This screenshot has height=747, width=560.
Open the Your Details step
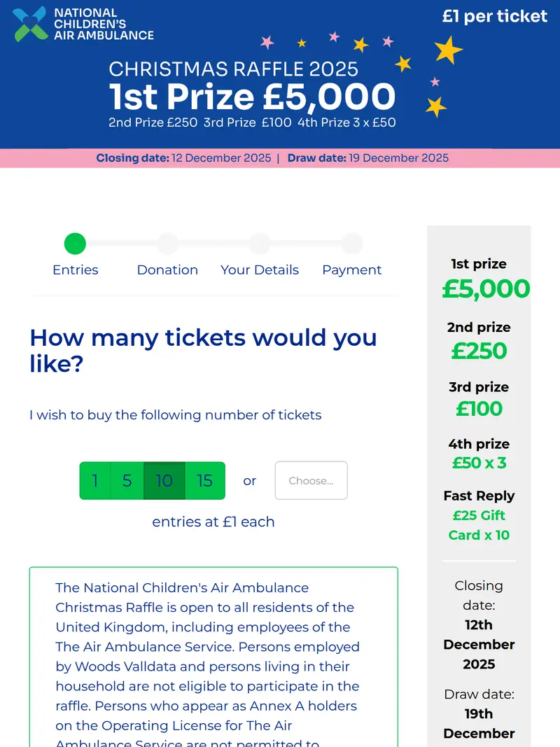click(x=260, y=244)
